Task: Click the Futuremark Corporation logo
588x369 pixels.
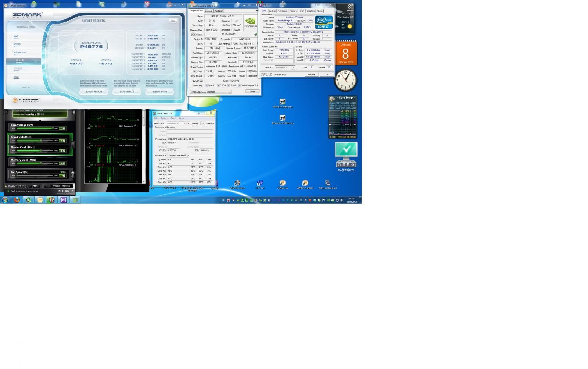Action: 26,100
